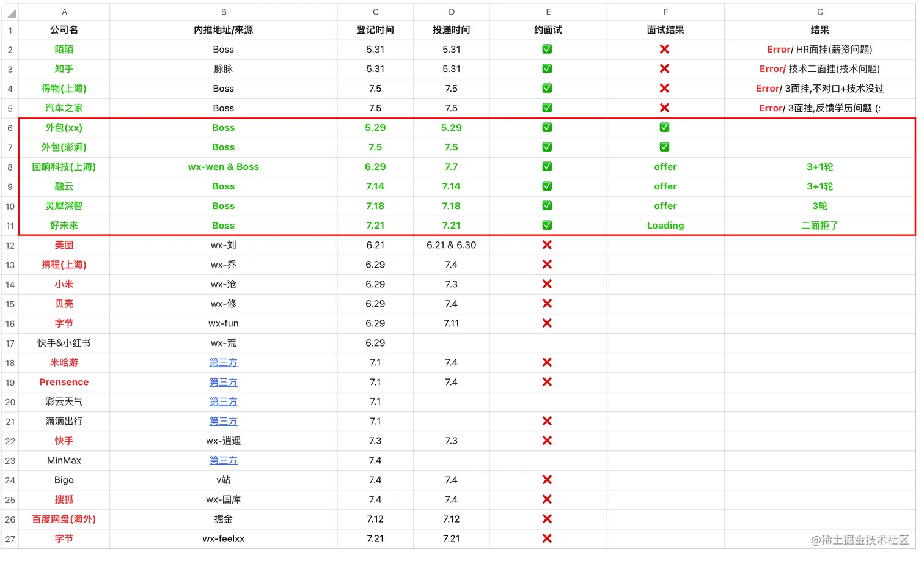Click the select-all corner triangle
This screenshot has width=924, height=561.
click(11, 12)
